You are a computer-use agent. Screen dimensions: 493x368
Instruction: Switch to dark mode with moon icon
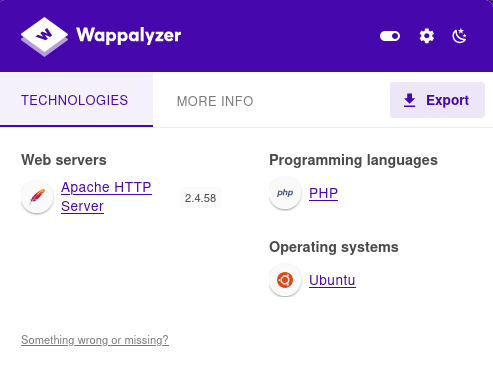(459, 36)
